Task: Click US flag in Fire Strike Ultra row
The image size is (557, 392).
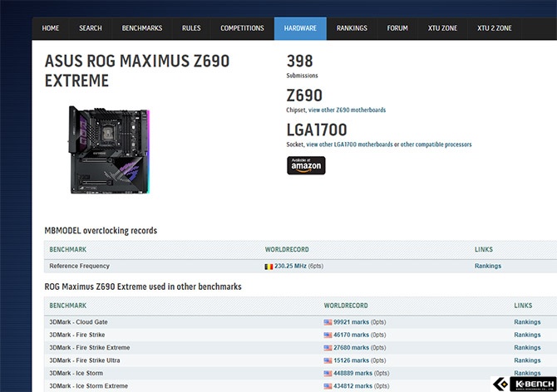Action: tap(328, 360)
